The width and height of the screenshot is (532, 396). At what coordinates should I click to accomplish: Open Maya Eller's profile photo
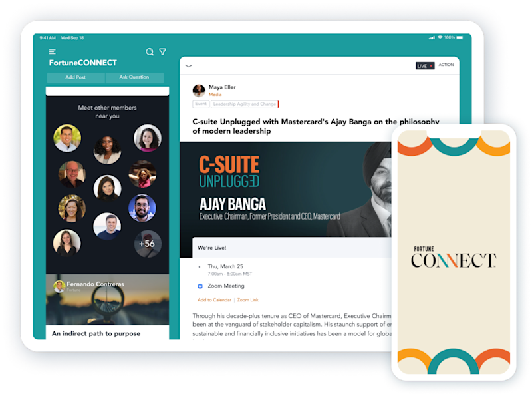(199, 91)
